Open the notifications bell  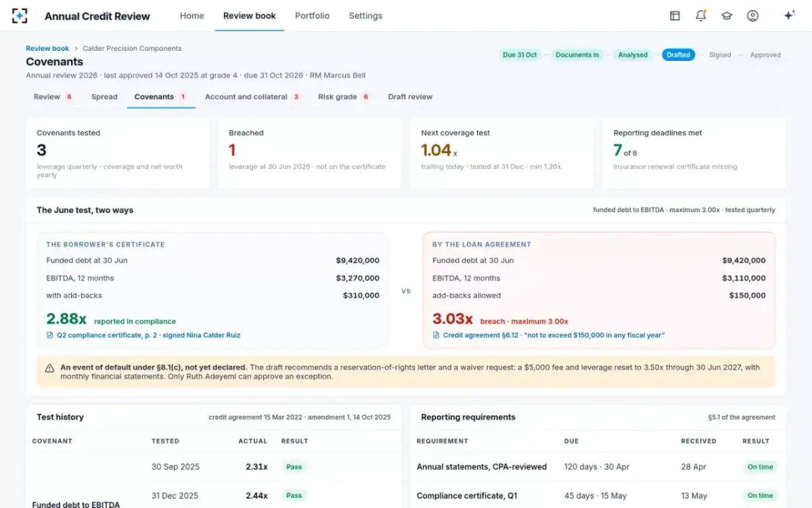(701, 16)
